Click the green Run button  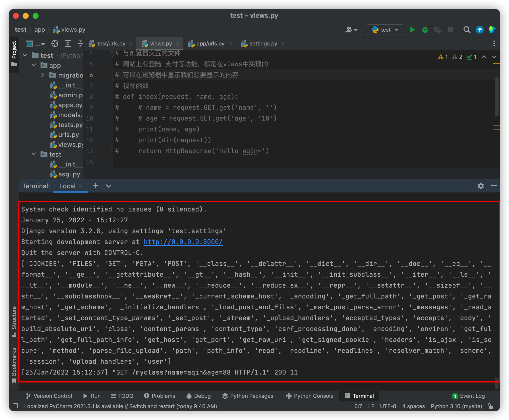point(412,30)
